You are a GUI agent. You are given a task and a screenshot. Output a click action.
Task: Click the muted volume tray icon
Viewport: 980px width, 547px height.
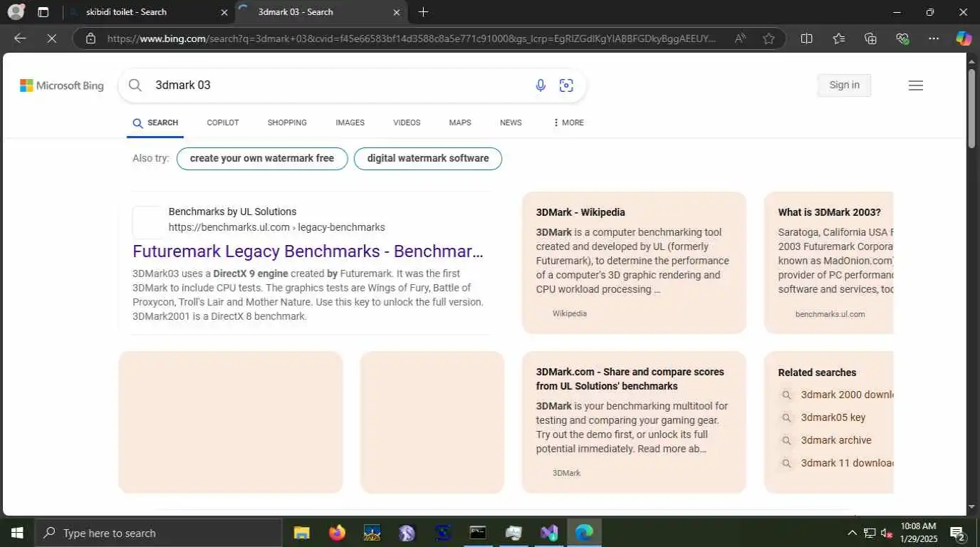[887, 533]
